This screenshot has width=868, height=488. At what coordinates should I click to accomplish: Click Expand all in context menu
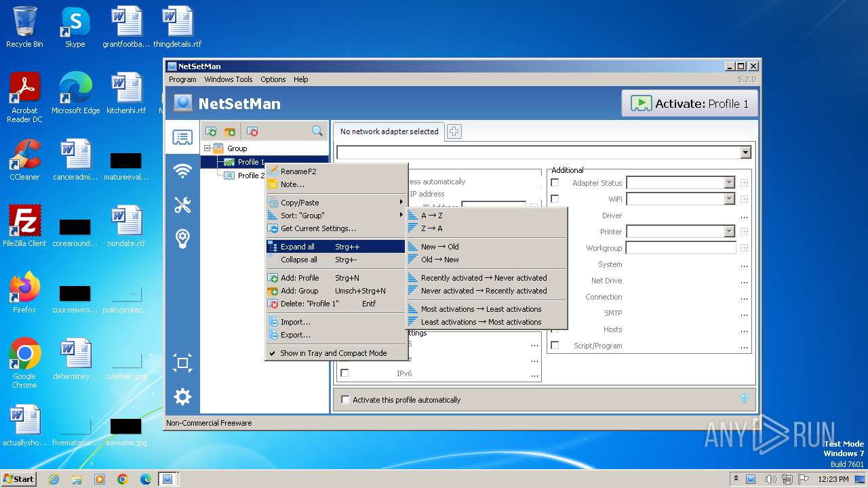click(x=336, y=247)
